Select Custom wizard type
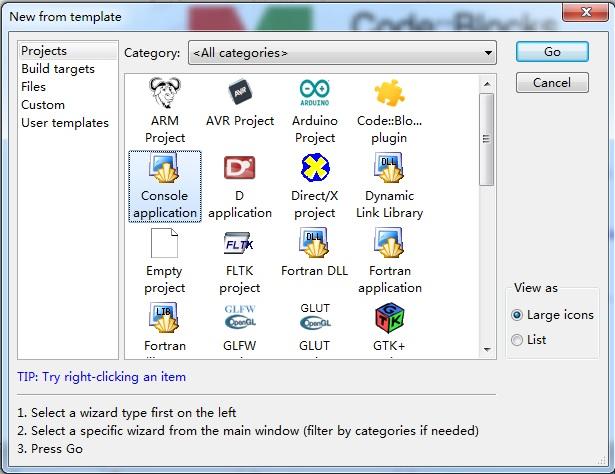This screenshot has width=615, height=474. pyautogui.click(x=43, y=105)
